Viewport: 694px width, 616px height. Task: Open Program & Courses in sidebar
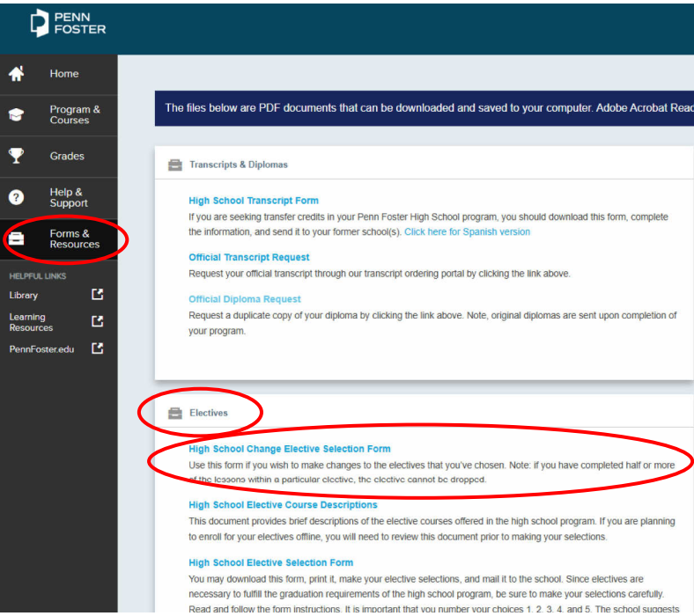74,115
